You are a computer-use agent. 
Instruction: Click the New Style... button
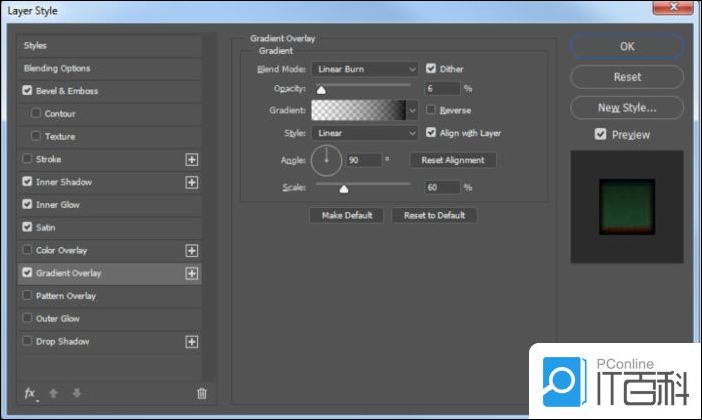(x=627, y=108)
